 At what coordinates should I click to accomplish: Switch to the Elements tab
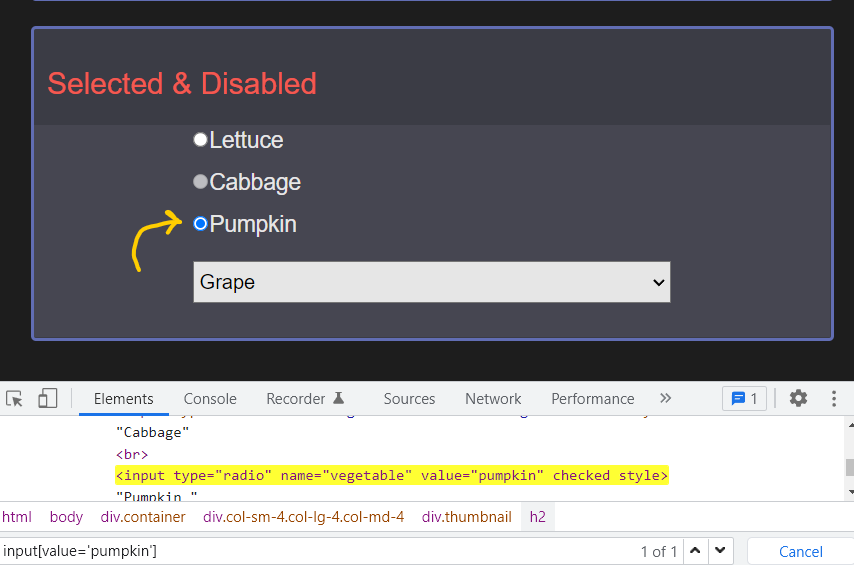click(x=124, y=399)
